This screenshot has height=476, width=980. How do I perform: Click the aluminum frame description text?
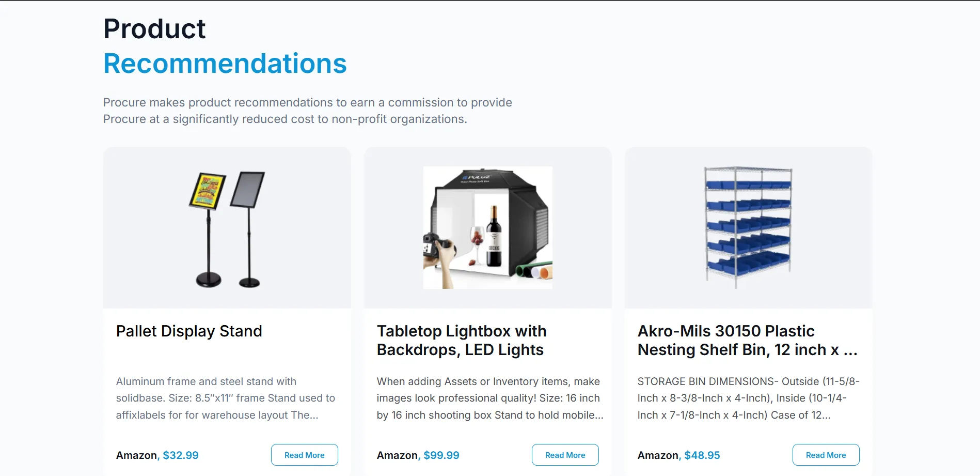(226, 398)
